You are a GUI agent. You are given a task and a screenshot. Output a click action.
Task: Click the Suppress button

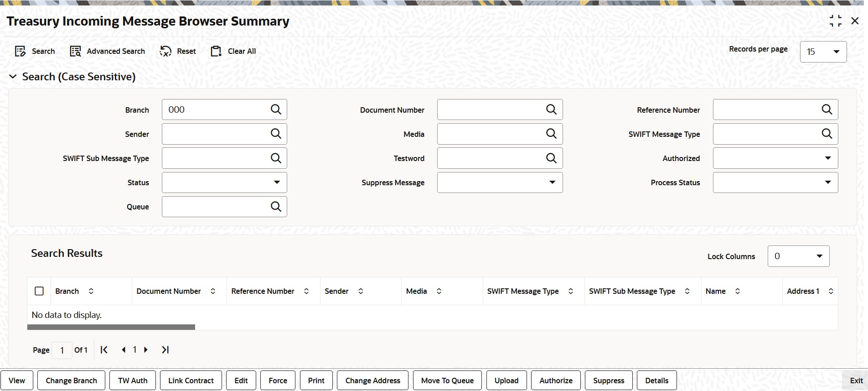coord(609,381)
